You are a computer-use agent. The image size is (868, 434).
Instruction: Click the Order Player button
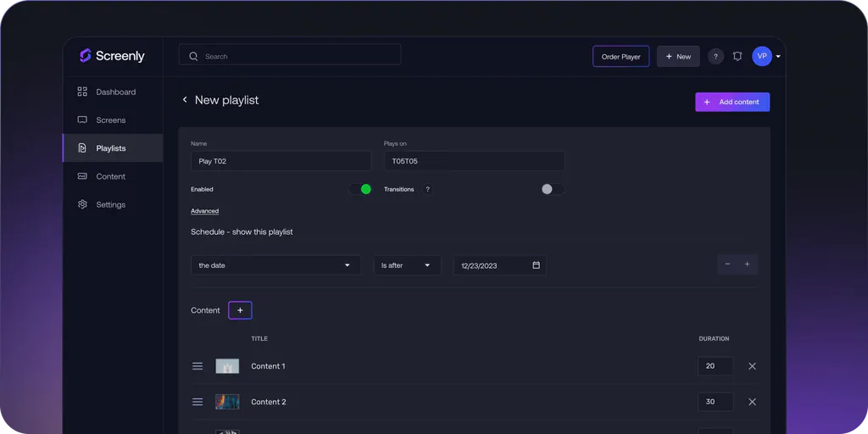coord(620,57)
